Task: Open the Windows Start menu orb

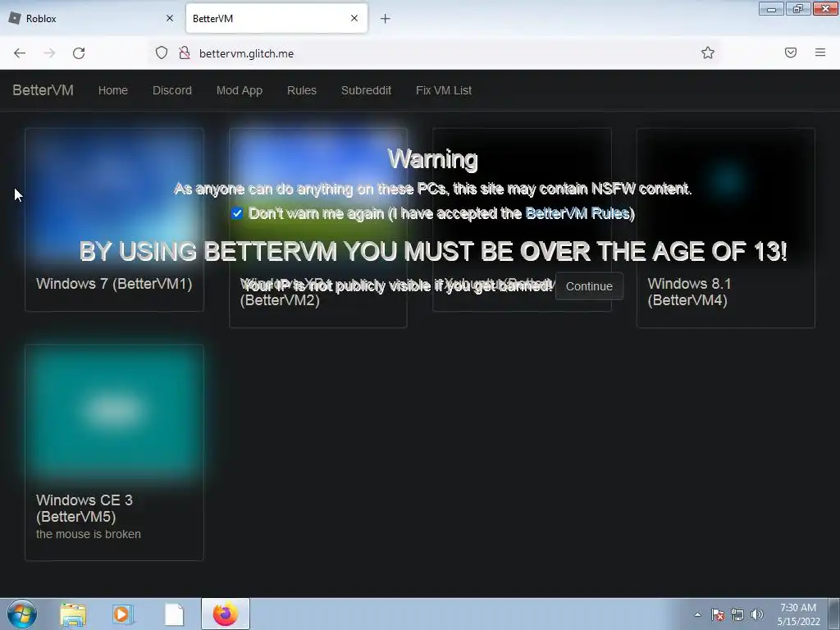Action: [22, 614]
